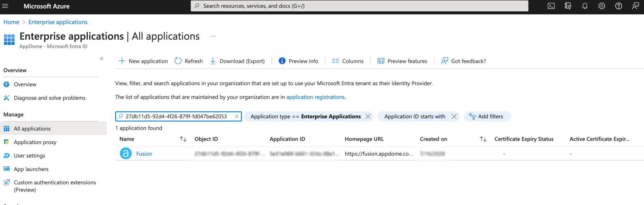
Task: Collapse the left navigation pane
Action: [102, 59]
